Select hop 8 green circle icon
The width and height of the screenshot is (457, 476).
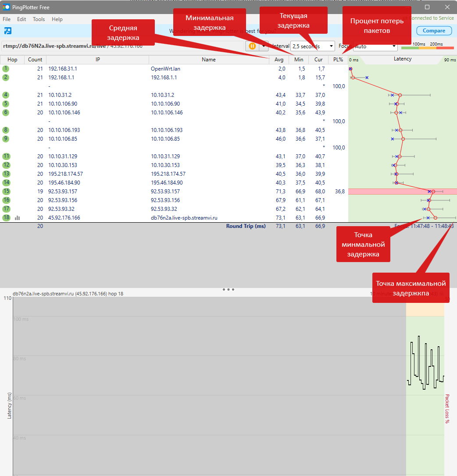[x=6, y=130]
